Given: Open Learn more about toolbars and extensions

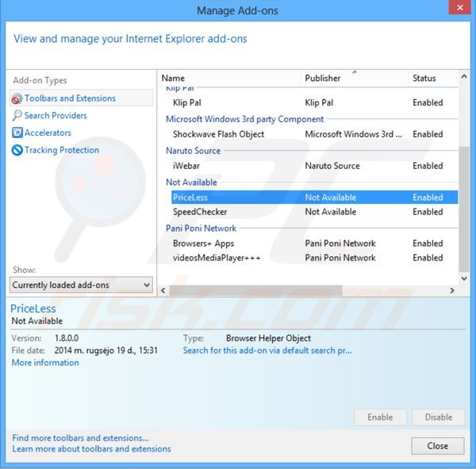Looking at the screenshot, I should coord(91,448).
